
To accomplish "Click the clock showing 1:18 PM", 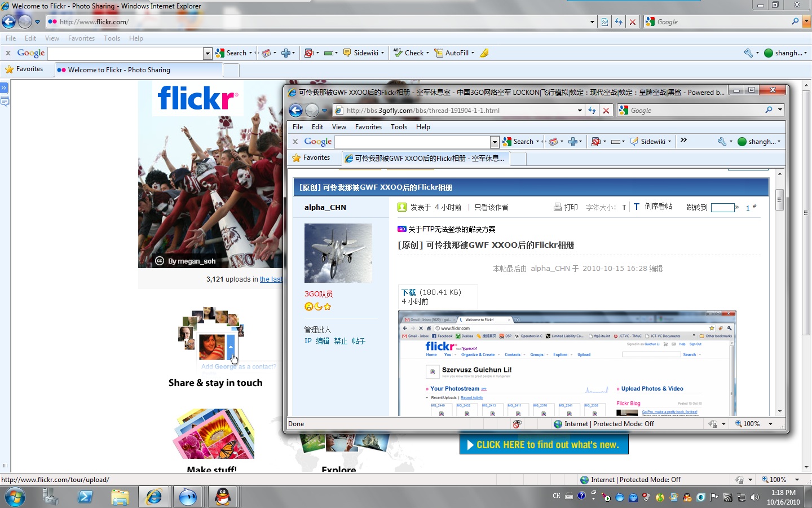I will [783, 493].
